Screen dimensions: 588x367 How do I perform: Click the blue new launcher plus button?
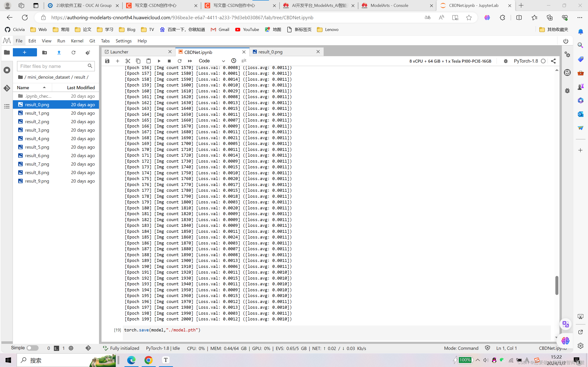coord(25,53)
